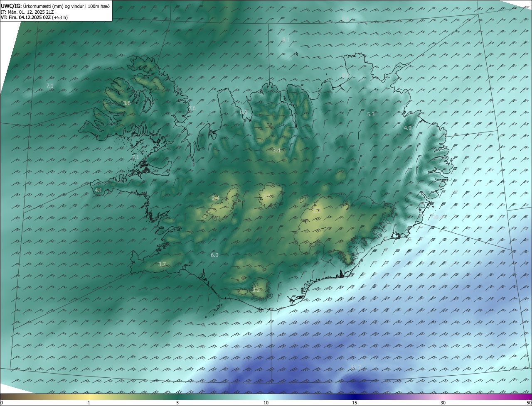This screenshot has width=532, height=406.
Task: Click the 7.1 value among the bay islands
Action: coord(135,157)
